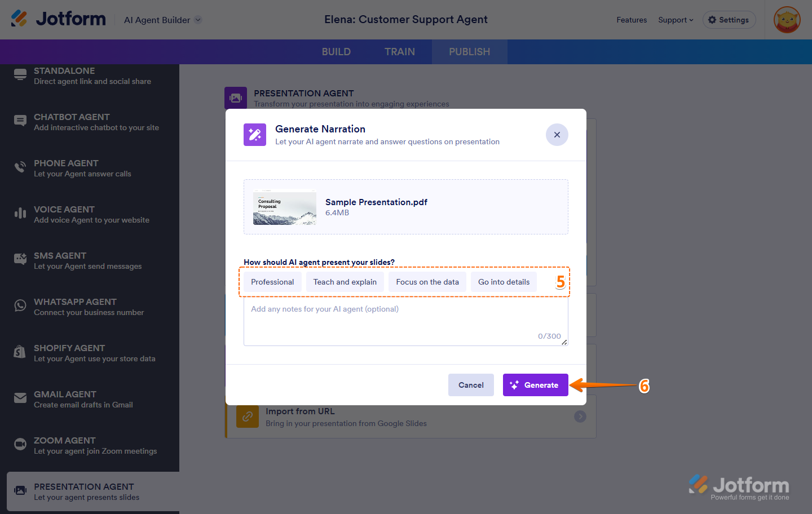Select the Professional presentation style
Viewport: 812px width, 514px height.
click(x=272, y=282)
